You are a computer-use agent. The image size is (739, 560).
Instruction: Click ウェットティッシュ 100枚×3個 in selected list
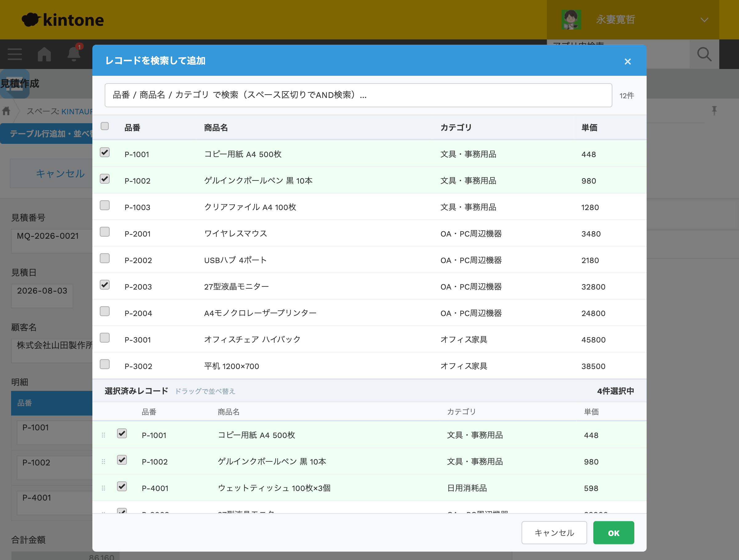coord(274,488)
